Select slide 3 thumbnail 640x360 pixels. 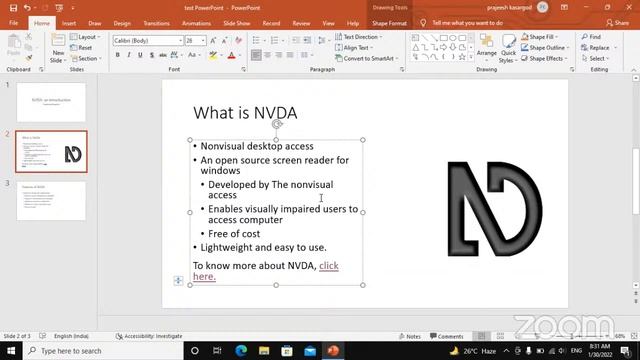click(51, 201)
